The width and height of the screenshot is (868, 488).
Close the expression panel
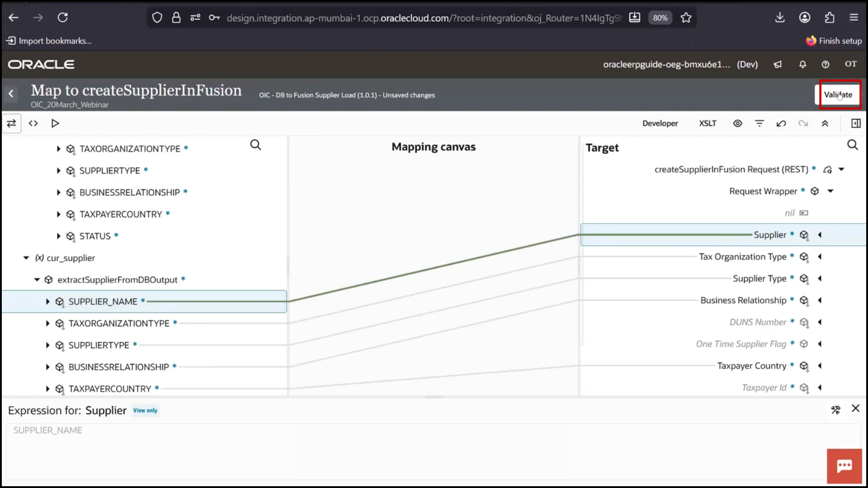[x=855, y=408]
